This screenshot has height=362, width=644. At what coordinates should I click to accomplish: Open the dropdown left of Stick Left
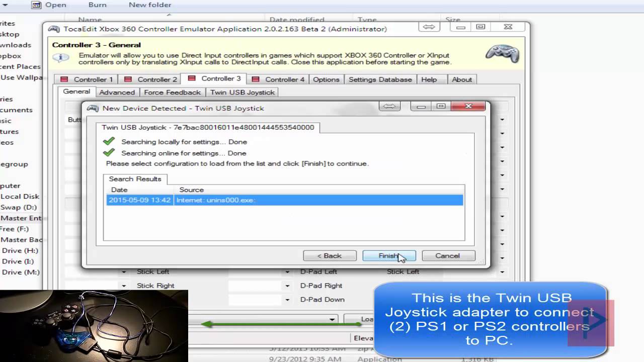click(124, 272)
